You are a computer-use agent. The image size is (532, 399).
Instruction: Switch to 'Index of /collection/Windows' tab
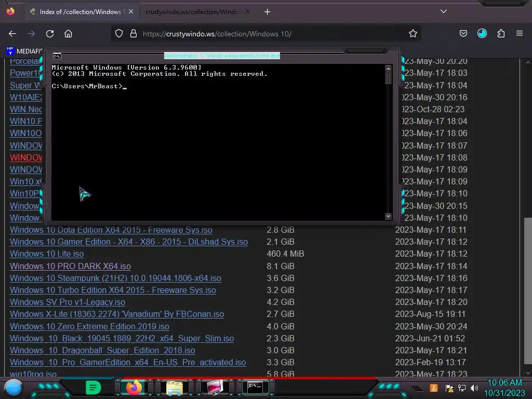coord(81,11)
